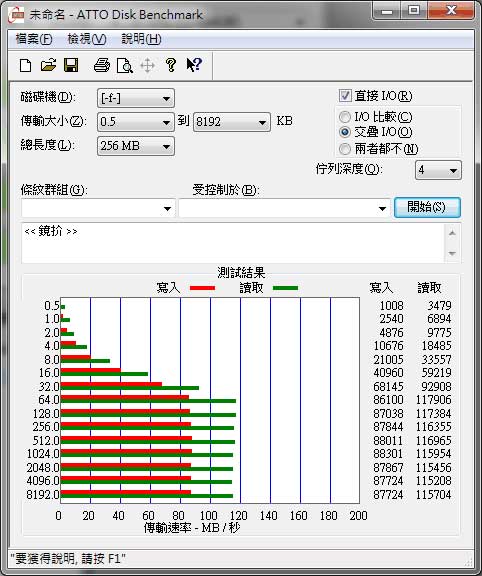Open the 檢視(V) menu
This screenshot has width=482, height=576.
[x=87, y=39]
